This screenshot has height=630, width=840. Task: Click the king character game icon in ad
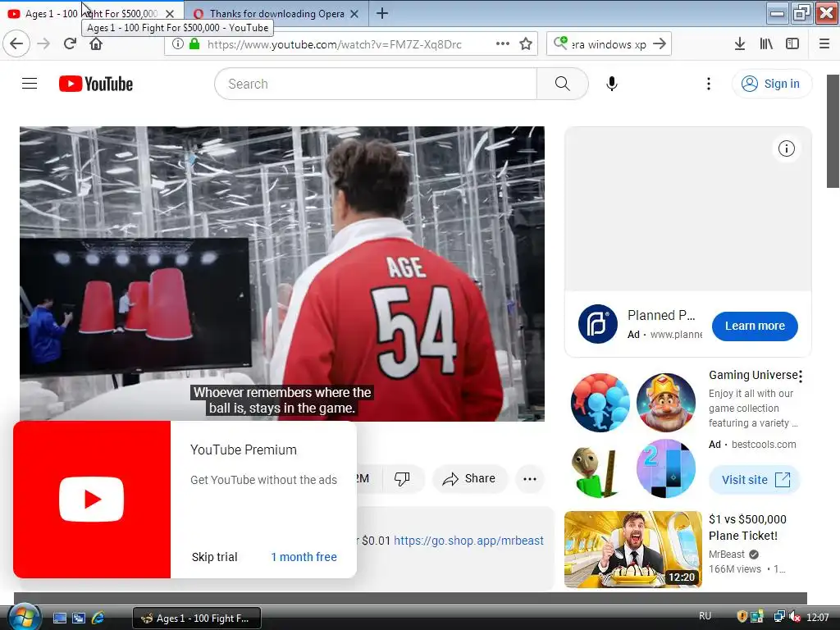pyautogui.click(x=666, y=403)
